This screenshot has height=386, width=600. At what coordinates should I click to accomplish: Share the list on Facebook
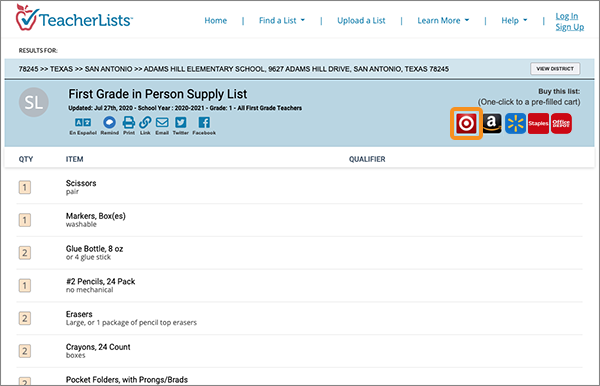204,125
